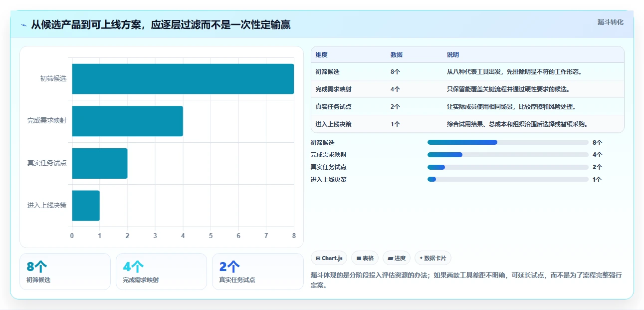Image resolution: width=644 pixels, height=310 pixels.
Task: Click the 真实任务试点 label in the progress list
Action: tap(328, 167)
